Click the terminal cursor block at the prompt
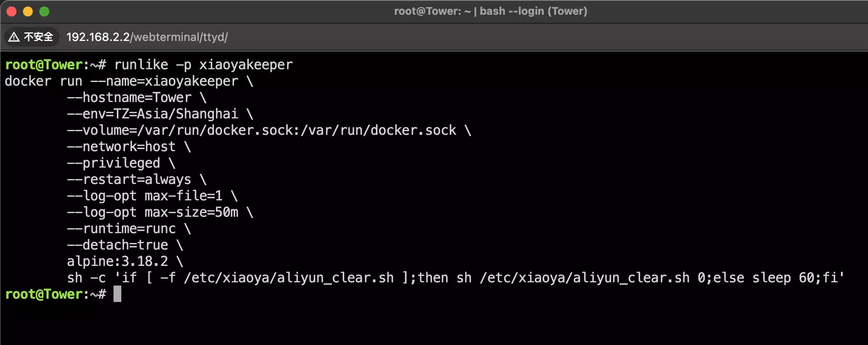The height and width of the screenshot is (345, 868). 117,294
